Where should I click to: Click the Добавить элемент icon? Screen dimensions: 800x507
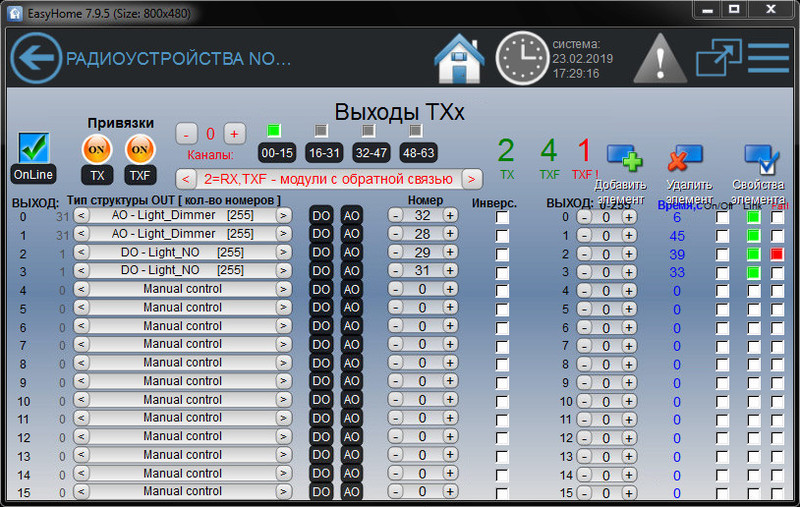coord(624,160)
